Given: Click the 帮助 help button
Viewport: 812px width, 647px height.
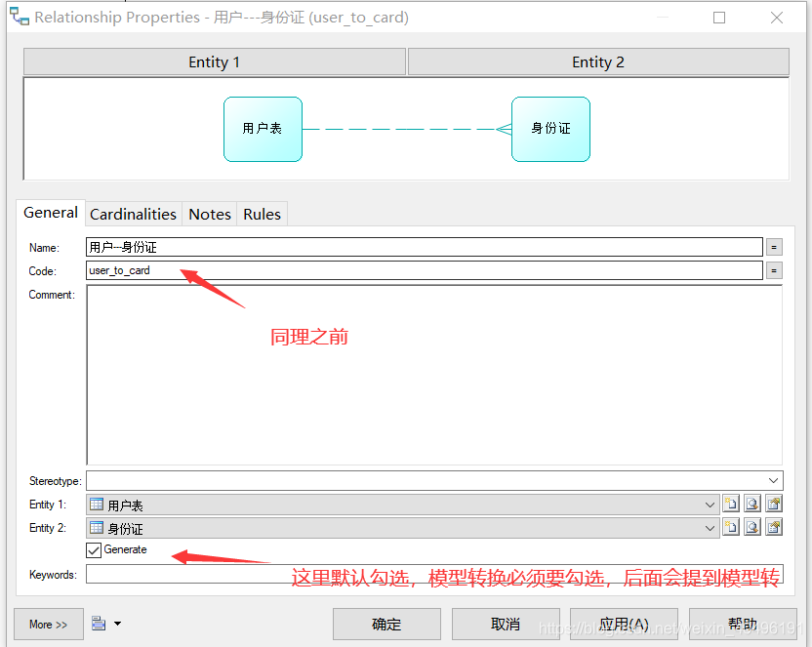Looking at the screenshot, I should click(743, 625).
